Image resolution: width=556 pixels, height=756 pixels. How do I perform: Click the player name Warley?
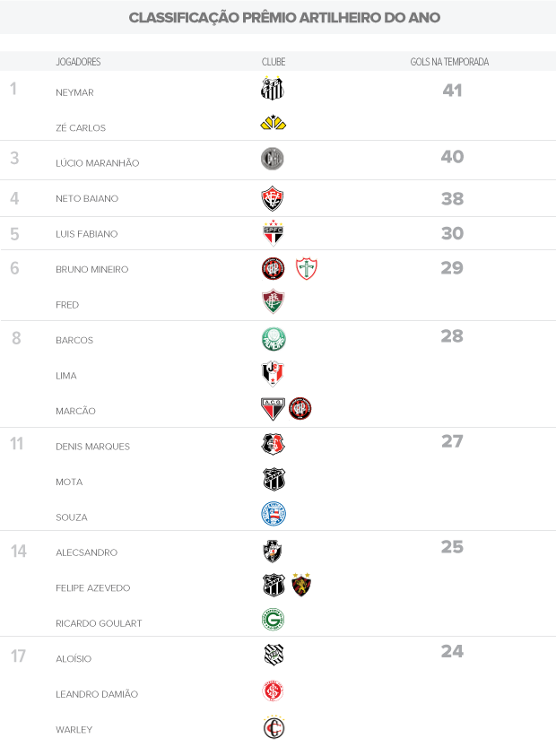coord(74,730)
